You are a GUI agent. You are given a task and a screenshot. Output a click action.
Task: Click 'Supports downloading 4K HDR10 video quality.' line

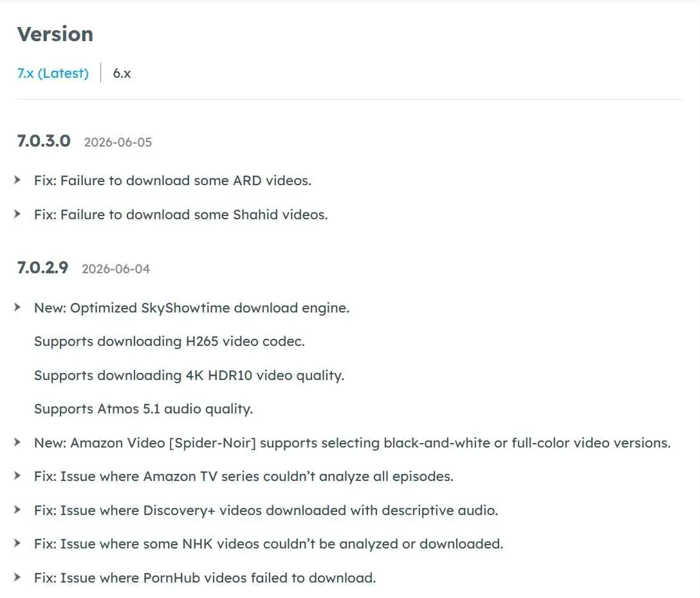(189, 376)
